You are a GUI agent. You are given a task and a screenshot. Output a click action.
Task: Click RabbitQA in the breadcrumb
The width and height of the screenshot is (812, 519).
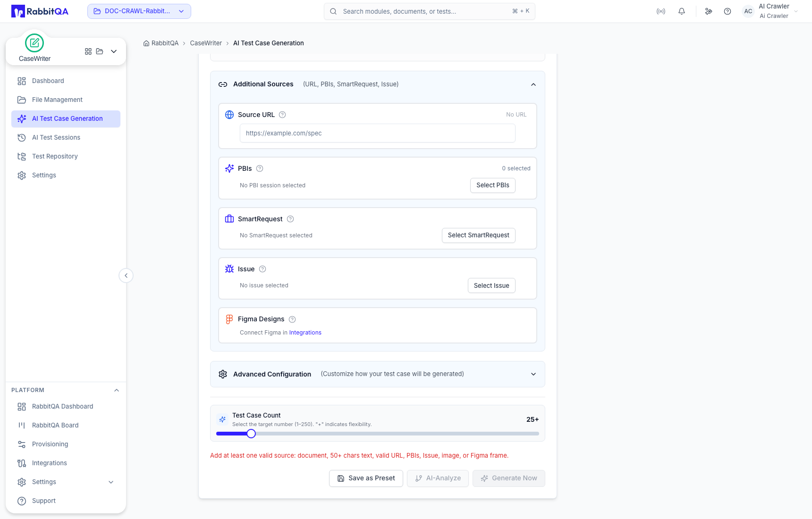[165, 43]
